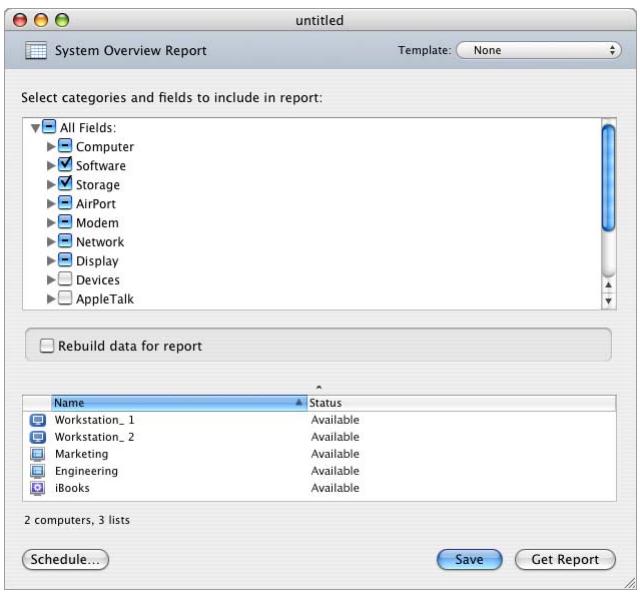Click the fields list scroll down arrow
The image size is (640, 592).
tap(609, 301)
